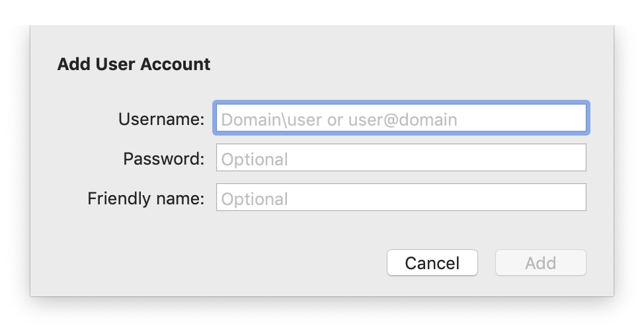Click the highlighted Username entry box
Screen dimensions: 644x332
tap(401, 119)
